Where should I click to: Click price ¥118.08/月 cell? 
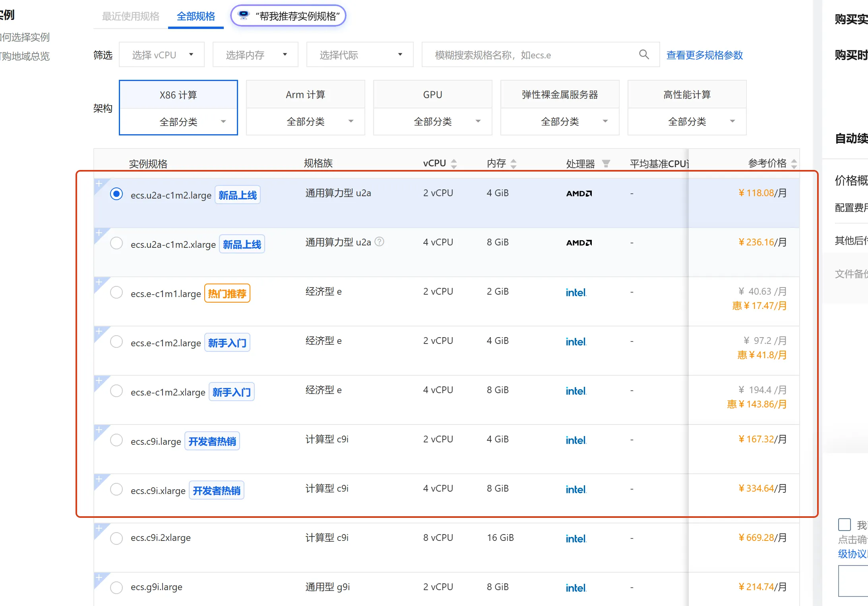(762, 193)
